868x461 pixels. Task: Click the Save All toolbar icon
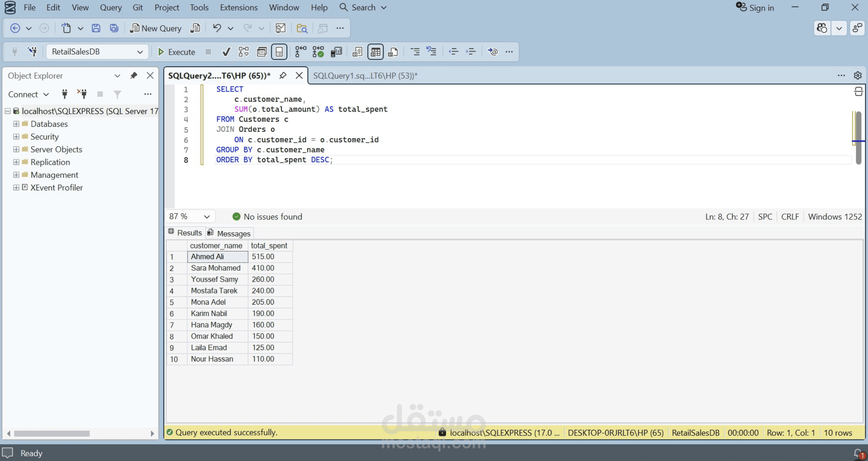coord(114,28)
